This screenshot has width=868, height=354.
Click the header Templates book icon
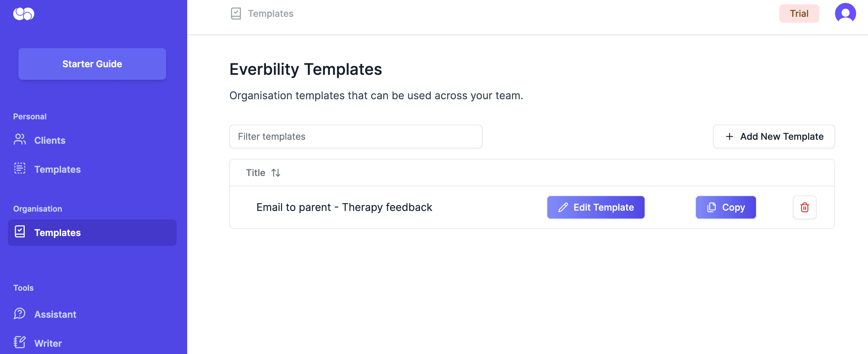[236, 14]
